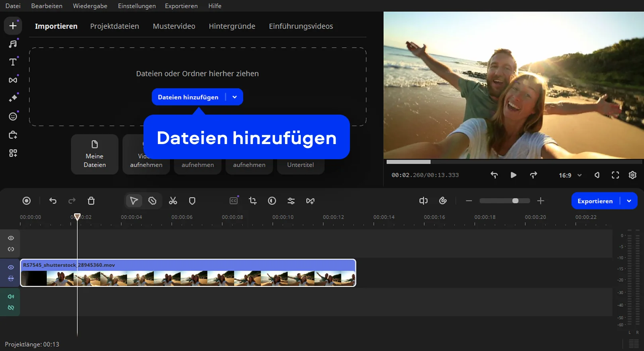Click the record button in timeline toolbar
Viewport: 644px width, 351px height.
click(x=26, y=201)
